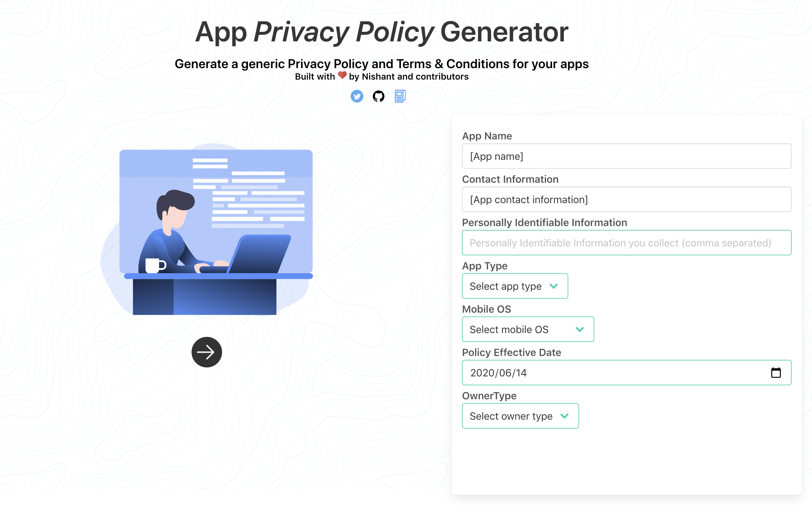Screen dimensions: 812x505
Task: Expand the Select app type dropdown
Action: point(514,286)
